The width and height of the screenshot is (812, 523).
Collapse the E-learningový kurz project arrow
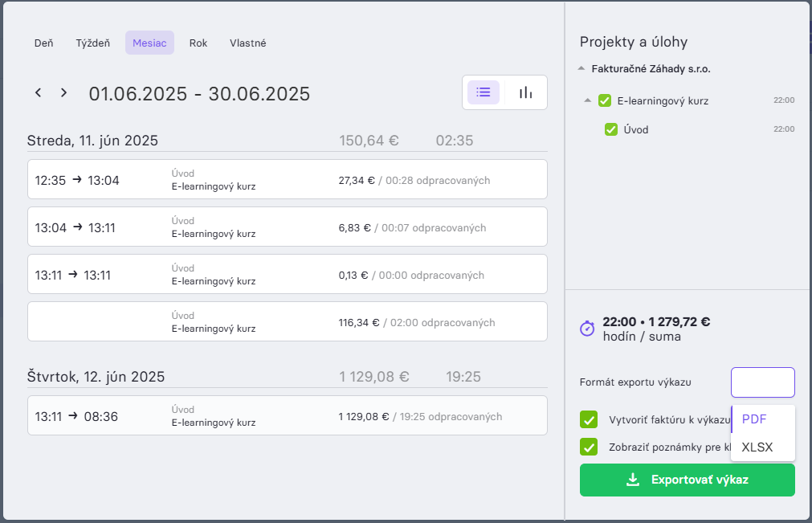(587, 100)
